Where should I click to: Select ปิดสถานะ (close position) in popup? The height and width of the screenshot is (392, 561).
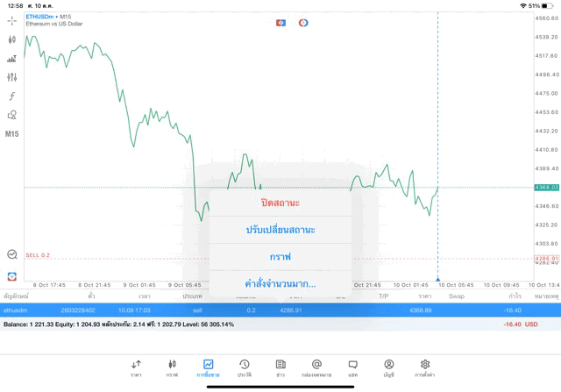(x=280, y=203)
